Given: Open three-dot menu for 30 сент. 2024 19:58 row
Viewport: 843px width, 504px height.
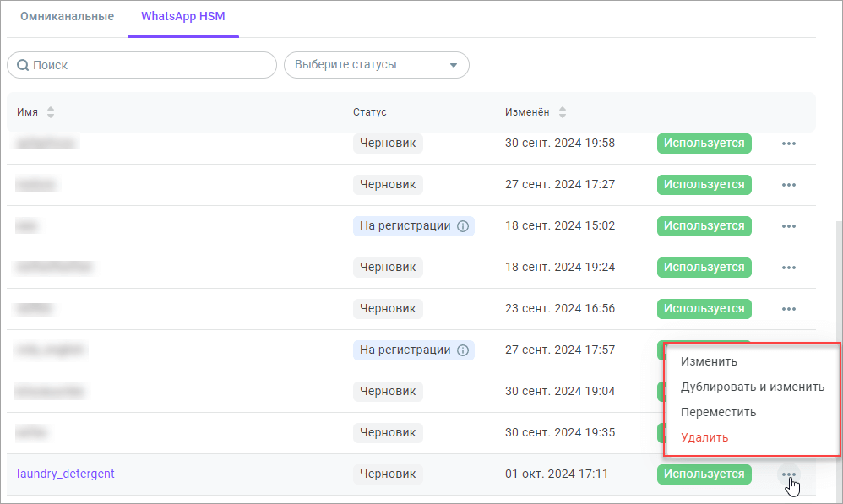Looking at the screenshot, I should pos(789,144).
